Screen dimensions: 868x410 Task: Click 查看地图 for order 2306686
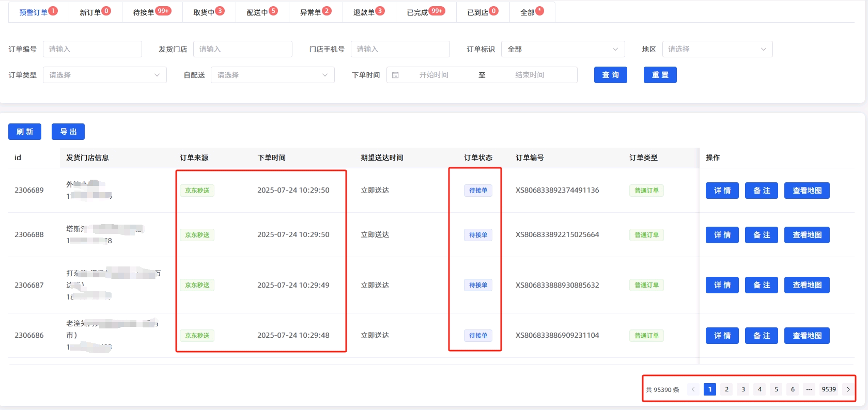tap(807, 336)
